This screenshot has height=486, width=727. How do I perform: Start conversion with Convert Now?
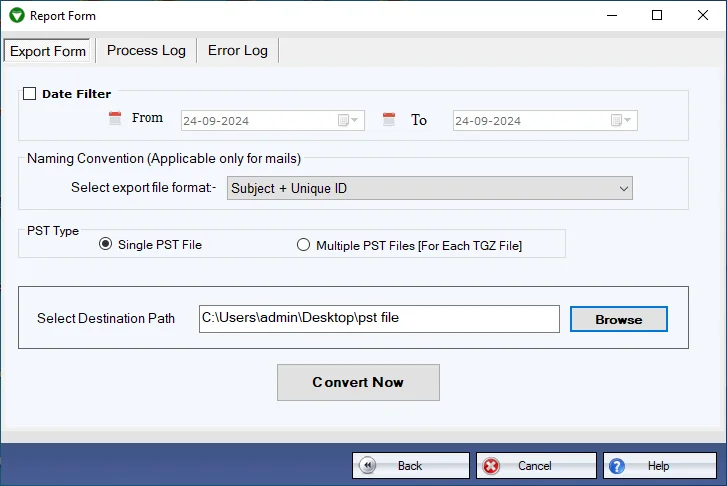tap(358, 382)
